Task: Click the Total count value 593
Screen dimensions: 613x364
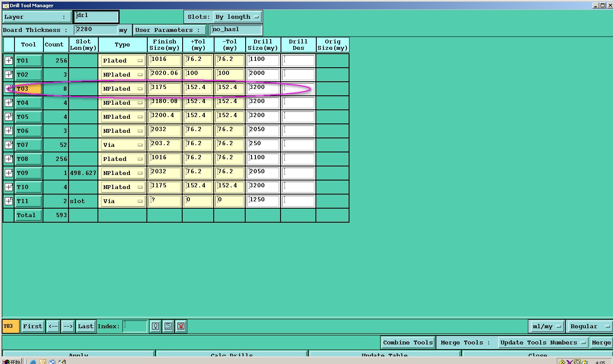Action: tap(61, 215)
